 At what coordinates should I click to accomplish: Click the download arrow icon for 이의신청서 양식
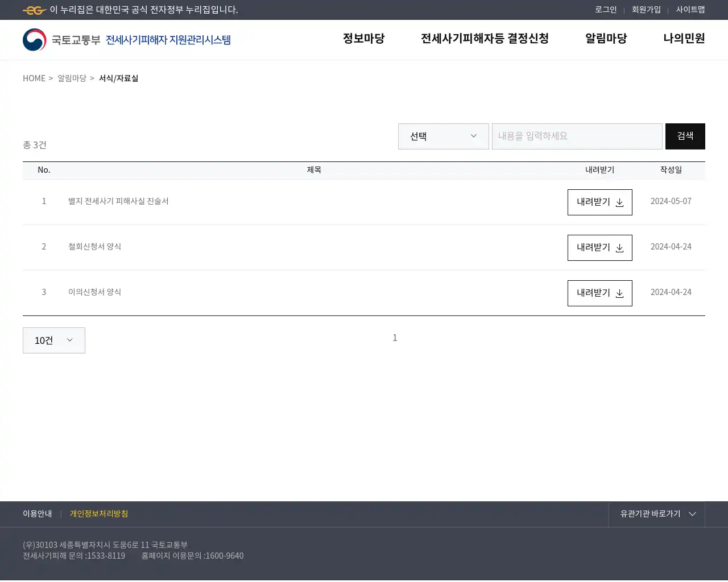619,294
